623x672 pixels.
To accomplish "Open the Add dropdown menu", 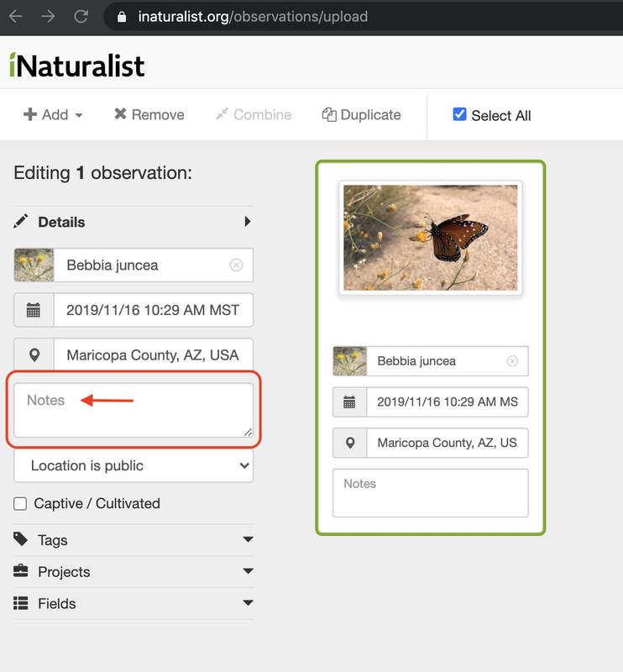I will (x=53, y=115).
